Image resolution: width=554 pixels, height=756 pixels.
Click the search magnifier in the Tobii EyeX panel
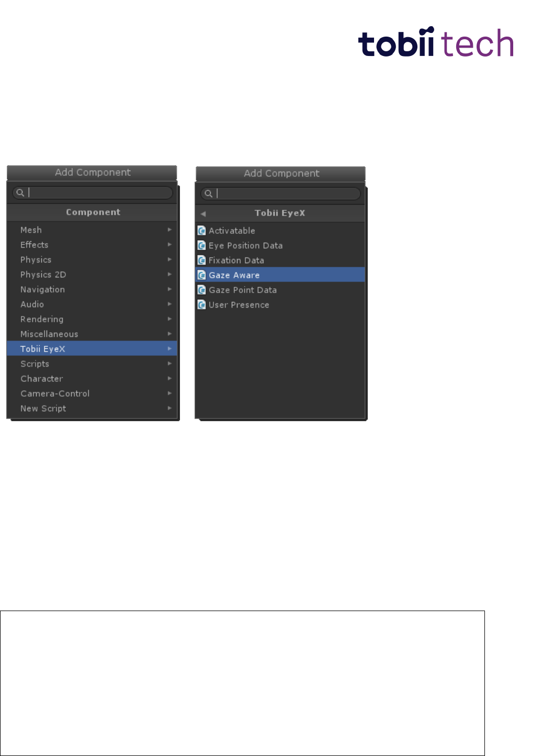pyautogui.click(x=208, y=194)
